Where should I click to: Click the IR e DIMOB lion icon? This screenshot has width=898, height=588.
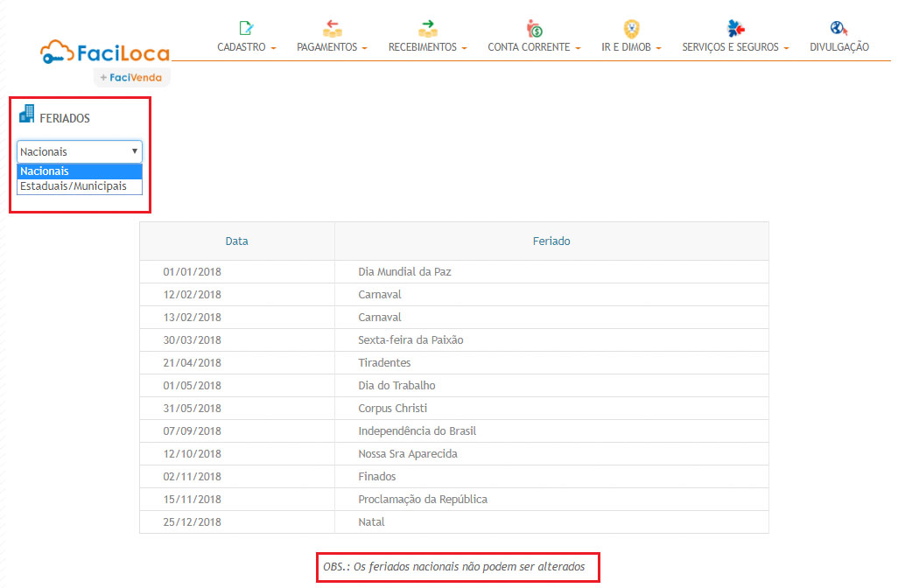click(x=631, y=28)
